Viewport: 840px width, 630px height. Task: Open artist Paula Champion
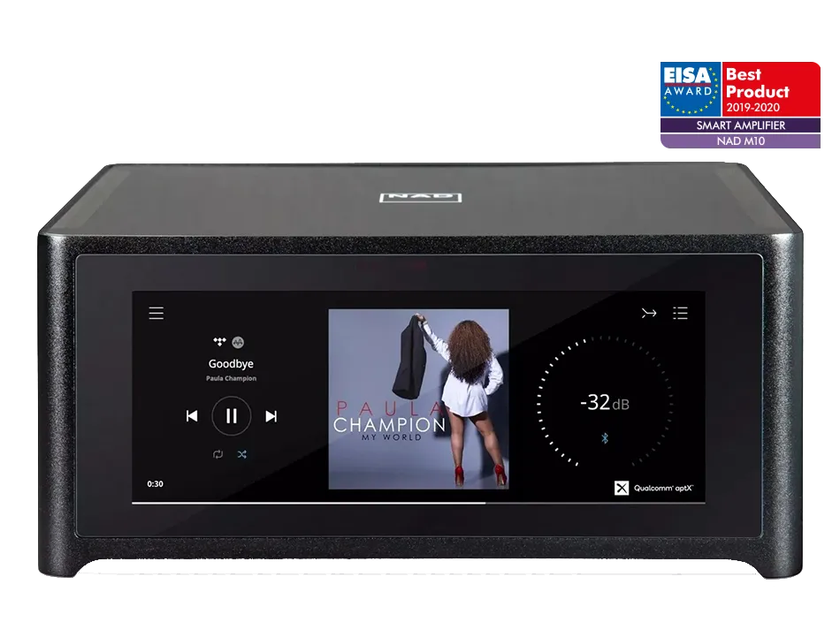tap(232, 378)
